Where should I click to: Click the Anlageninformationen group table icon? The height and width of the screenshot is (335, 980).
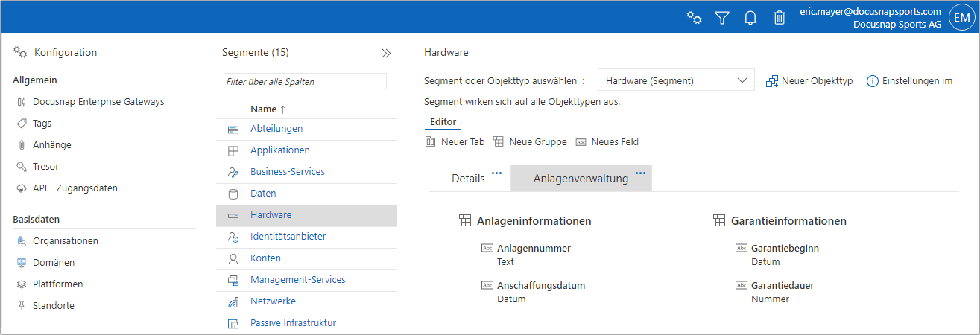(x=464, y=221)
